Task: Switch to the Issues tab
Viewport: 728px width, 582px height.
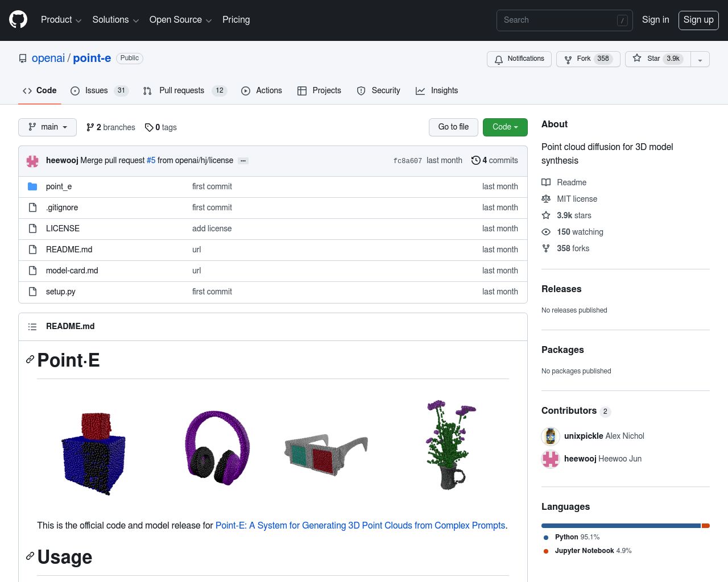Action: pos(100,91)
